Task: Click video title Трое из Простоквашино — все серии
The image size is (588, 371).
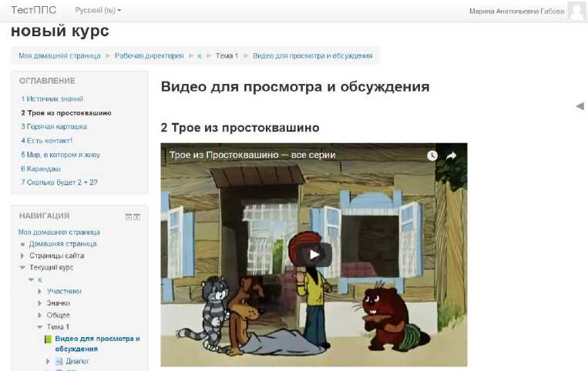Action: pyautogui.click(x=252, y=155)
